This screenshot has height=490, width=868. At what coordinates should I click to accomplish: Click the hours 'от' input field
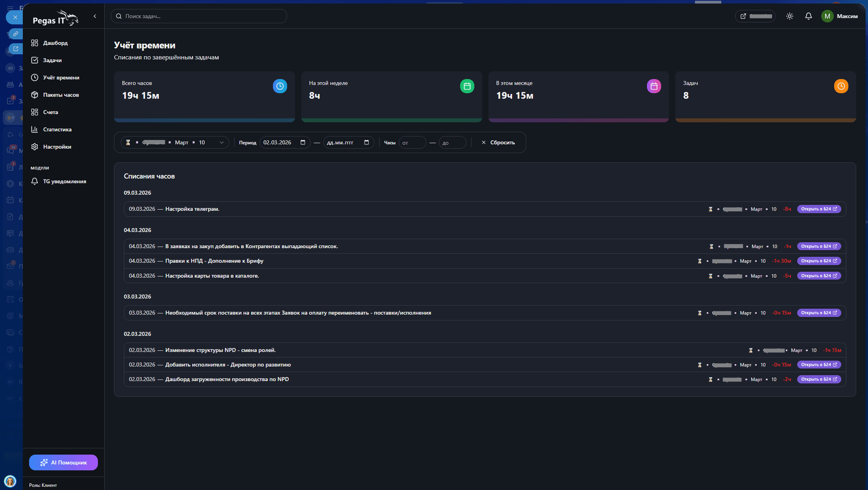tap(412, 143)
